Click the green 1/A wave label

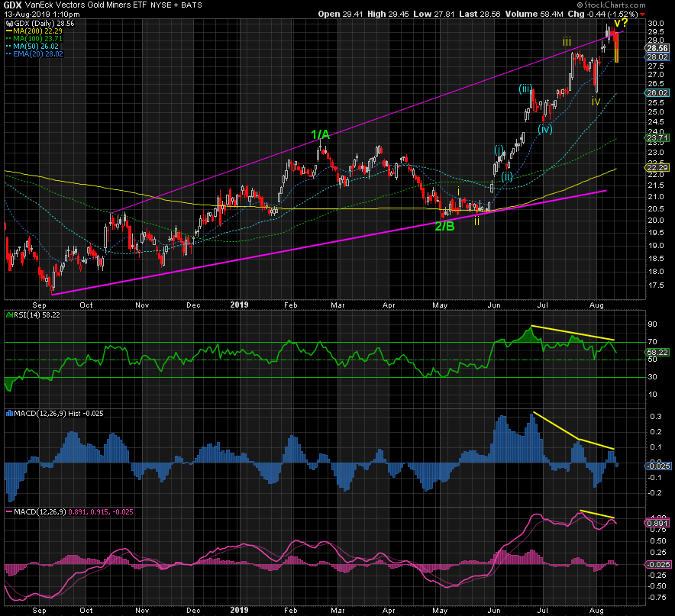tap(320, 135)
